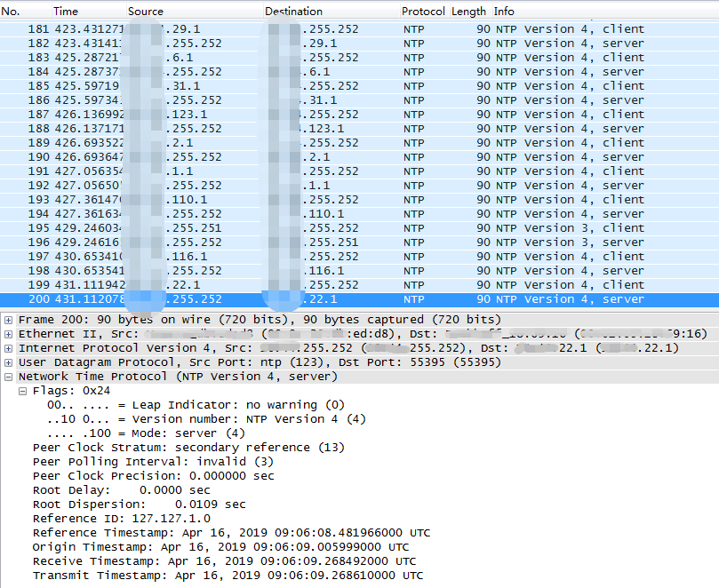Select the Peer Polling Interval field
Image resolution: width=719 pixels, height=588 pixels.
(153, 462)
